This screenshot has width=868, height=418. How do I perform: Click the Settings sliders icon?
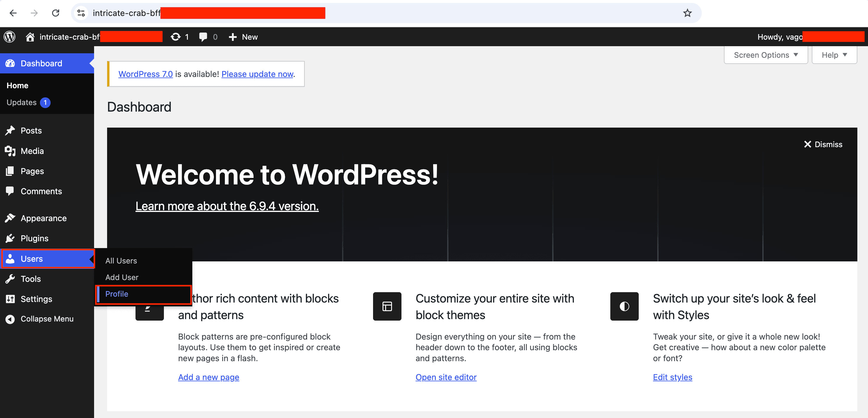[10, 299]
